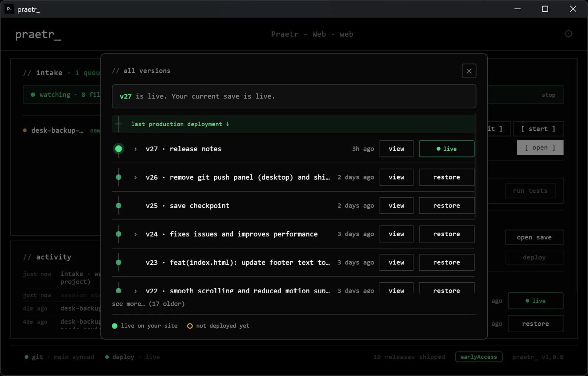Minimize the praetr_ window

[517, 9]
